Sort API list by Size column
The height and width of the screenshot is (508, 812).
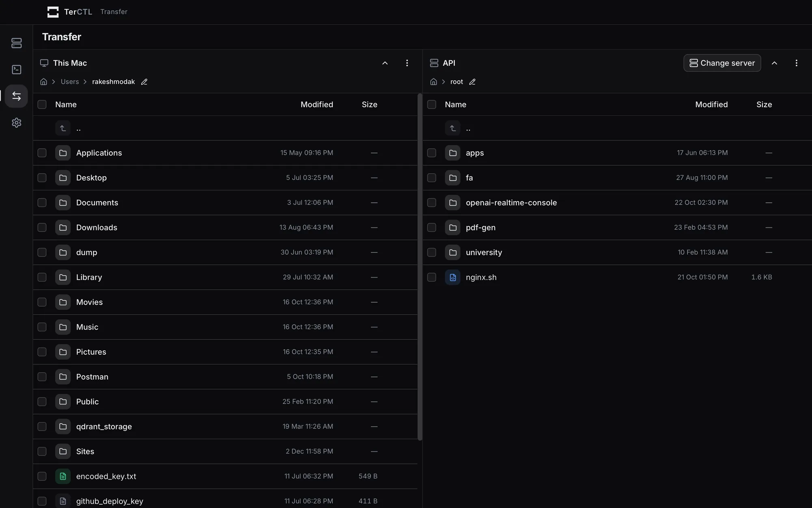(764, 104)
